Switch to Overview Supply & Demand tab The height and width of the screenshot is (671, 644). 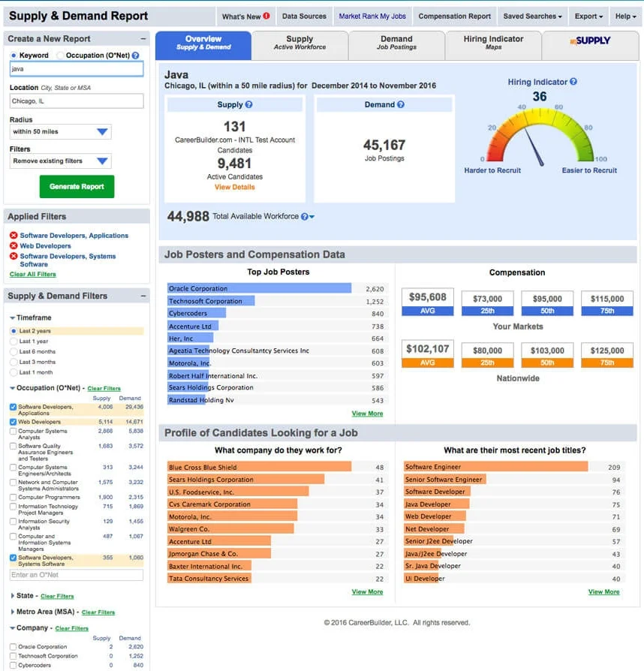[x=203, y=44]
